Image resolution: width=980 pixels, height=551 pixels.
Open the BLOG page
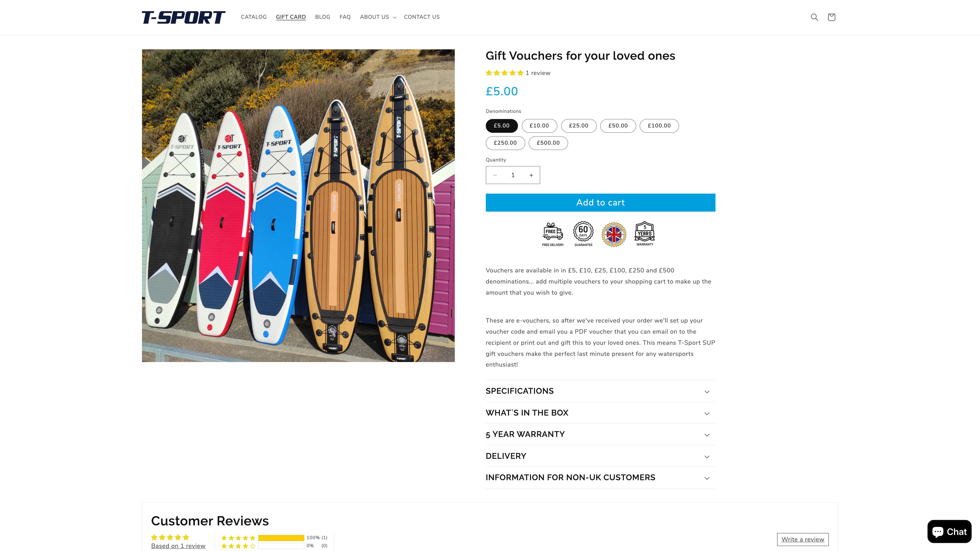[x=322, y=17]
